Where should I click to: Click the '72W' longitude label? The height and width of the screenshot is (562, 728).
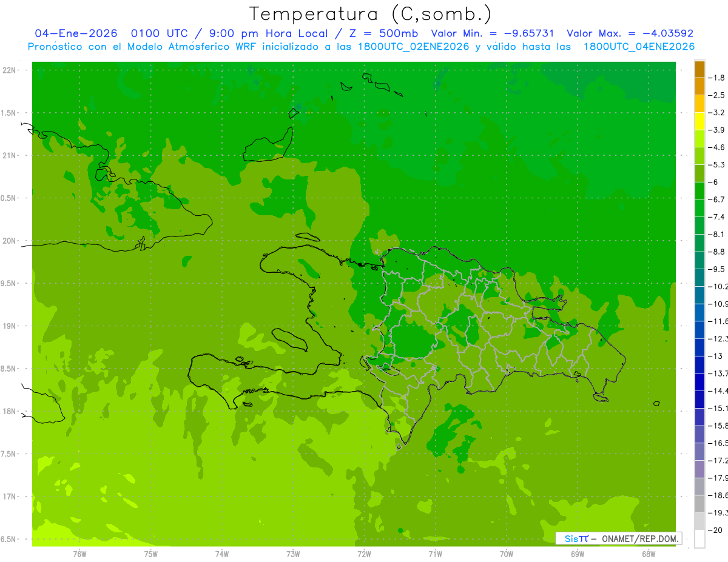(364, 554)
